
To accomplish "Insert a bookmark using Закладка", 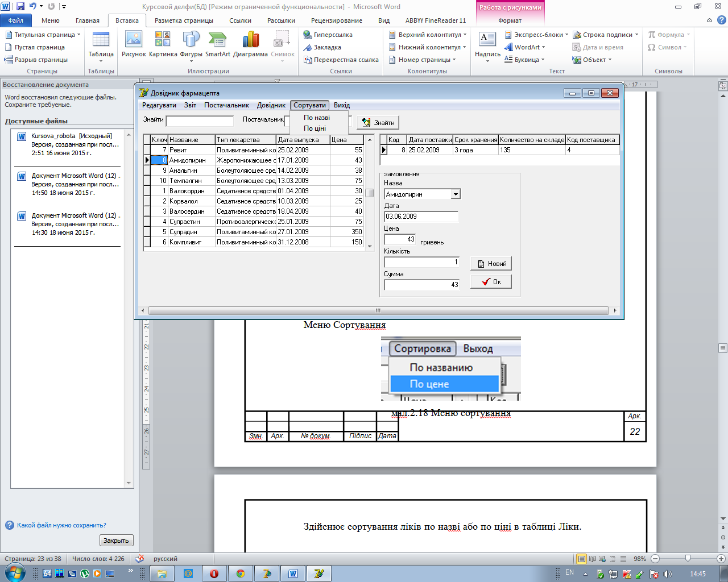I will tap(327, 47).
